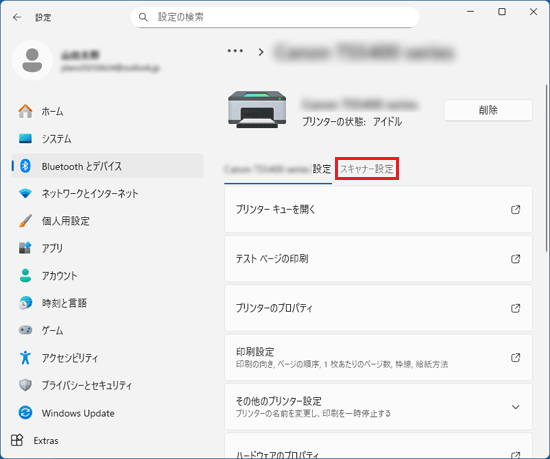Screen dimensions: 550x459
Task: Select アプリ in the sidebar
Action: coord(107,248)
